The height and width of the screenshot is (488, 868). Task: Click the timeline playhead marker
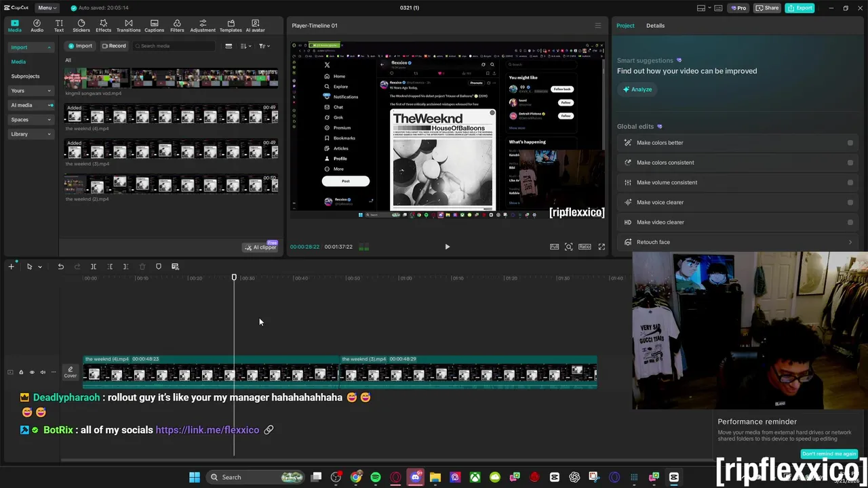[234, 277]
